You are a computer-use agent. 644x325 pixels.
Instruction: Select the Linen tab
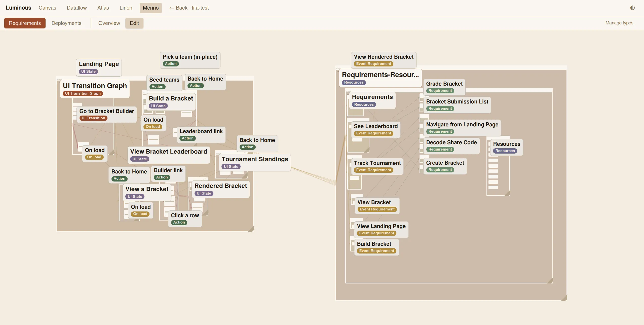(x=126, y=8)
